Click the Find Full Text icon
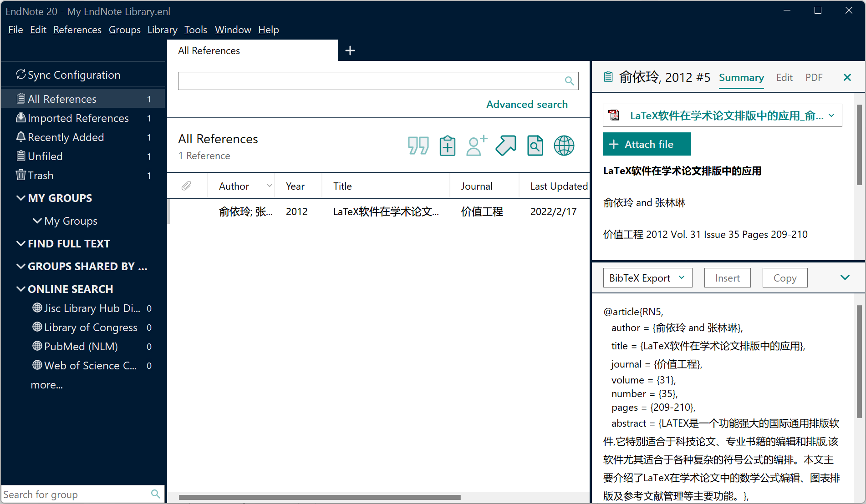866x504 pixels. [535, 146]
